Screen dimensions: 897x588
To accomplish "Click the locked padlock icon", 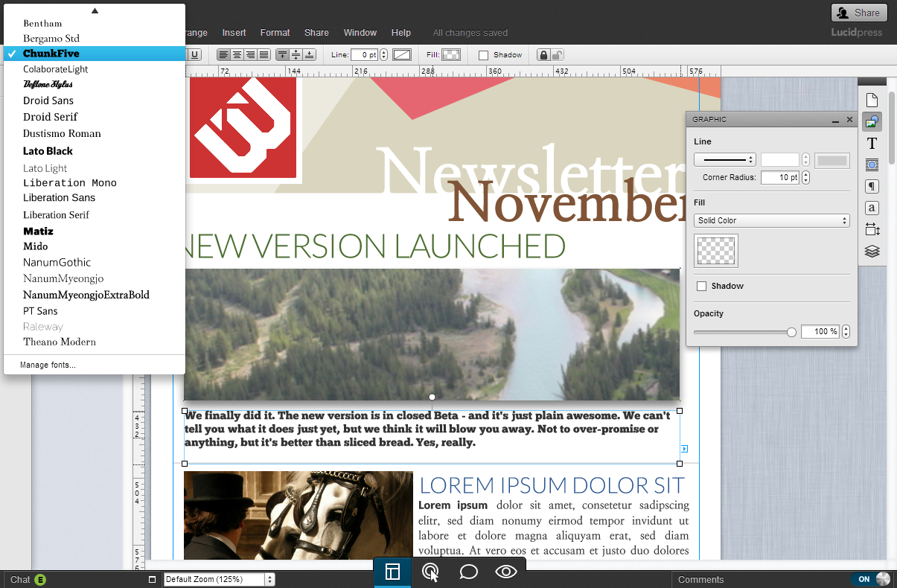I will tap(543, 54).
